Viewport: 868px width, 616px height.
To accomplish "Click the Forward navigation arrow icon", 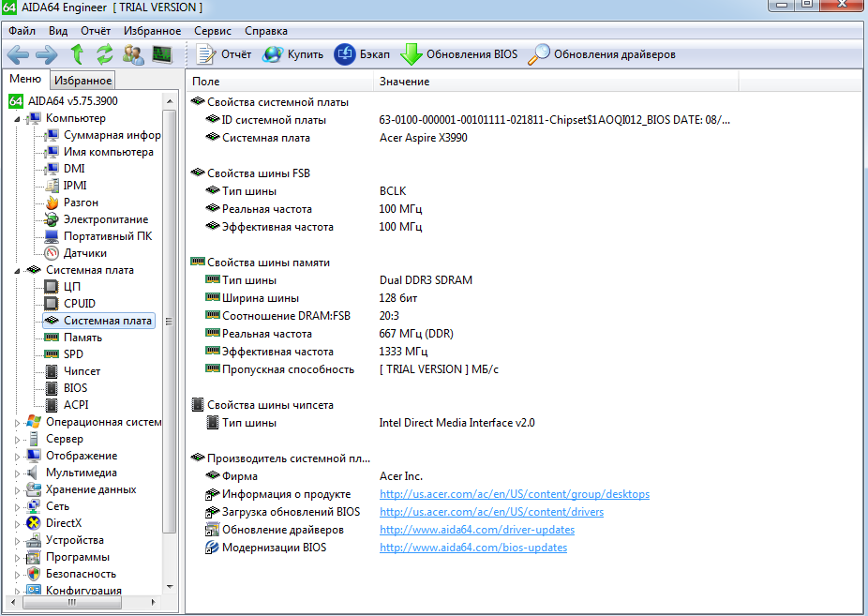I will pos(47,54).
